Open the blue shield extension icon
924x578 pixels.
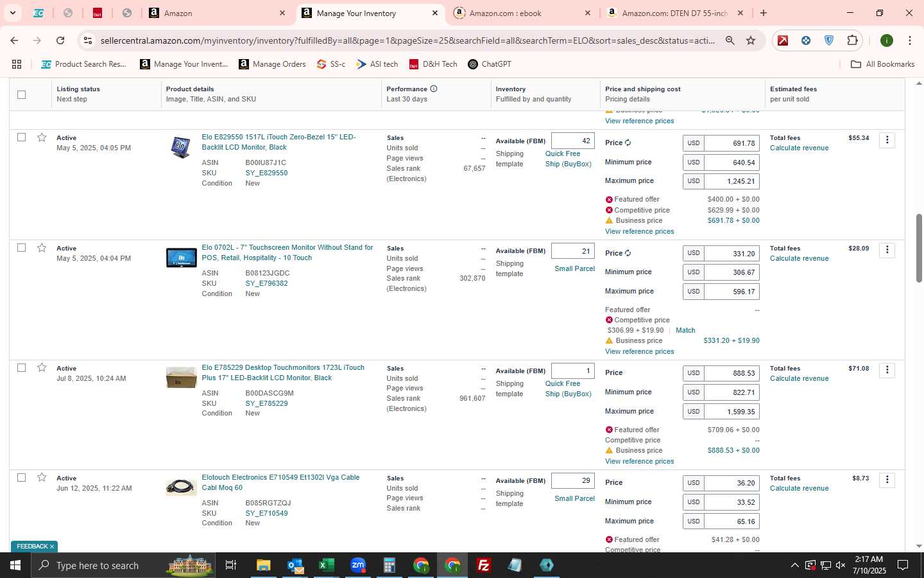tap(829, 40)
